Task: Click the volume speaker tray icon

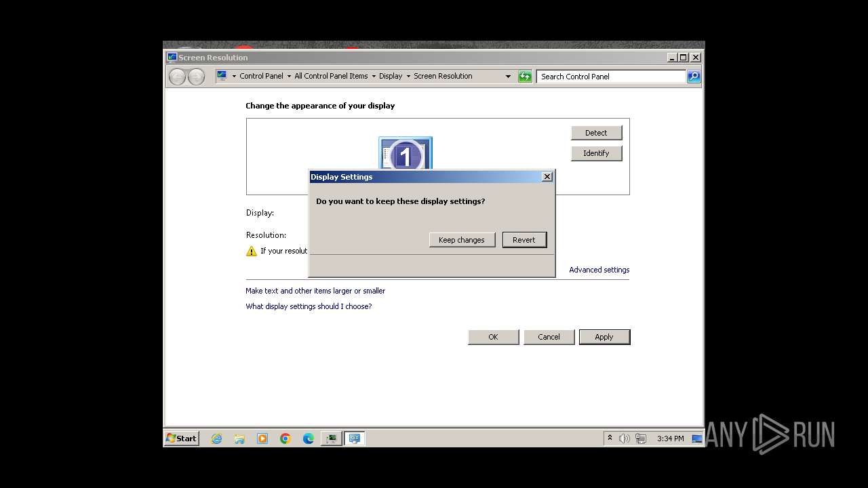Action: (x=625, y=439)
